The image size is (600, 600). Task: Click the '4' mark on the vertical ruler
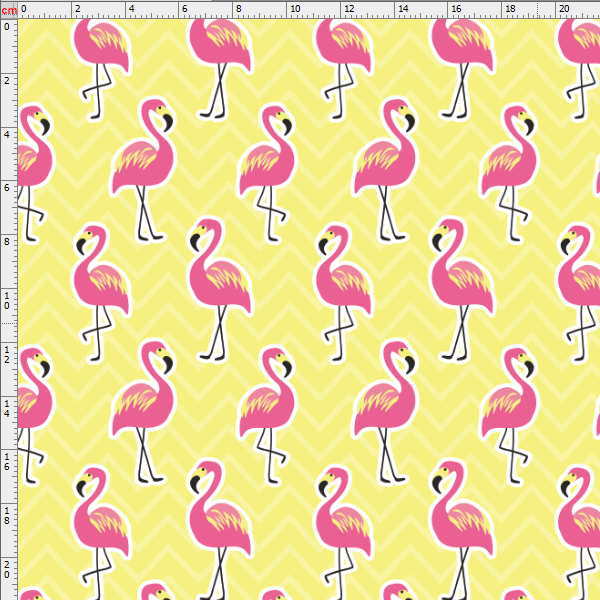(7, 135)
